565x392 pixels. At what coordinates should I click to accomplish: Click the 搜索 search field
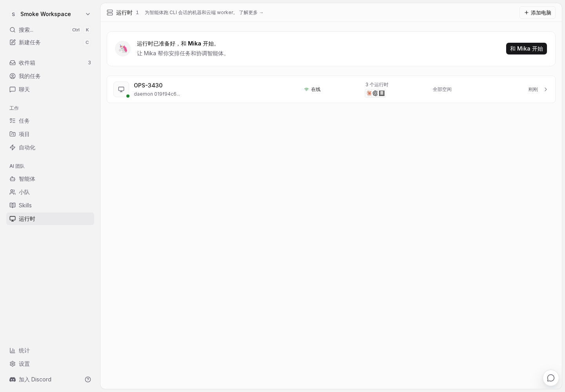(50, 30)
